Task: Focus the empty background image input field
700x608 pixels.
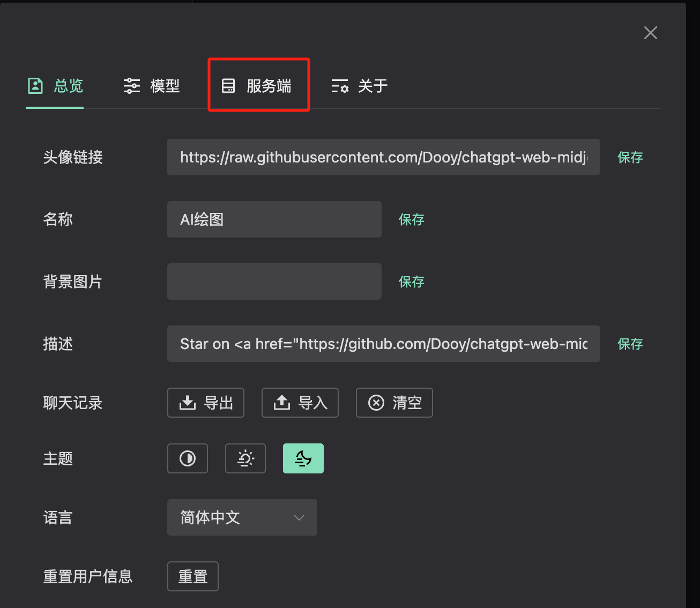Action: [x=274, y=281]
